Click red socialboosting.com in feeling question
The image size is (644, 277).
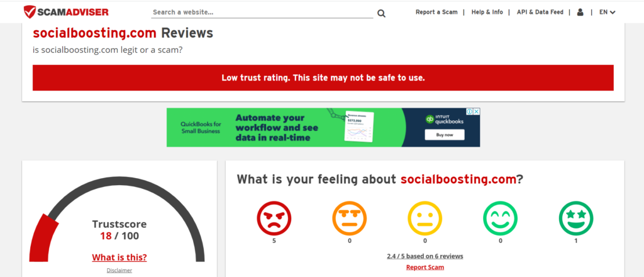(x=458, y=179)
